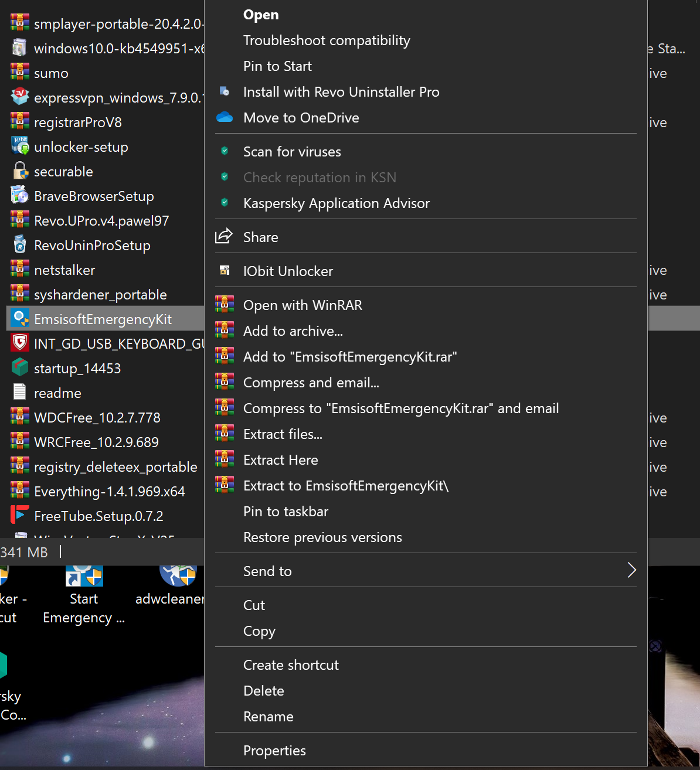Image resolution: width=700 pixels, height=770 pixels.
Task: Select the syshardener_portable file name
Action: pos(100,295)
